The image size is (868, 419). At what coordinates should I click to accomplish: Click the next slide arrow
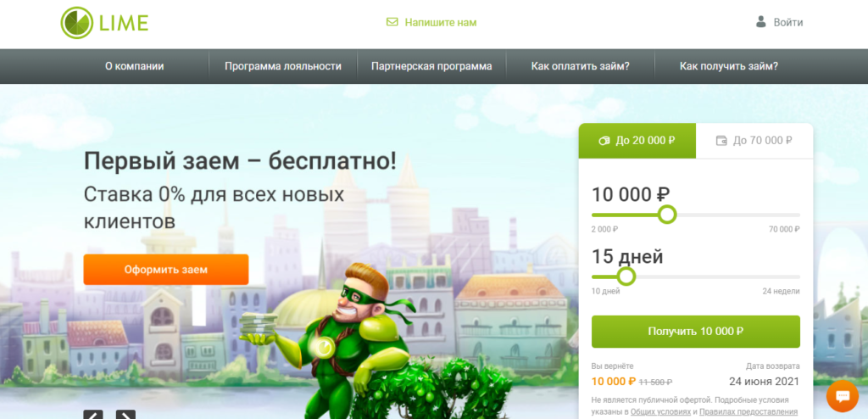(x=125, y=415)
